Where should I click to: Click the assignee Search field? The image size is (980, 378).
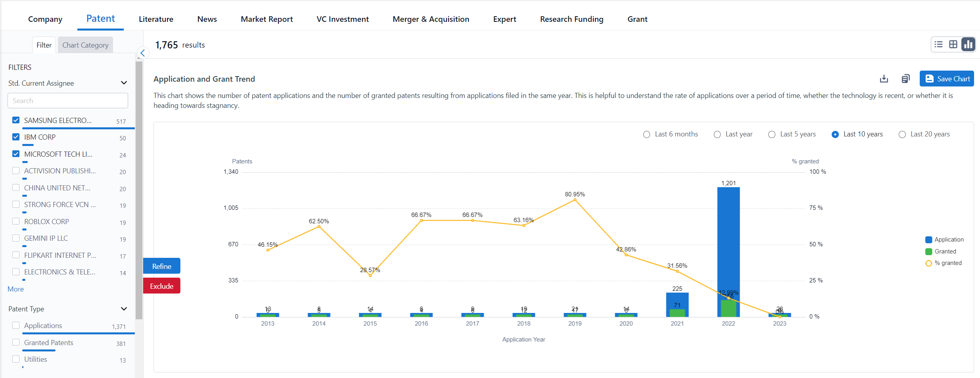68,101
